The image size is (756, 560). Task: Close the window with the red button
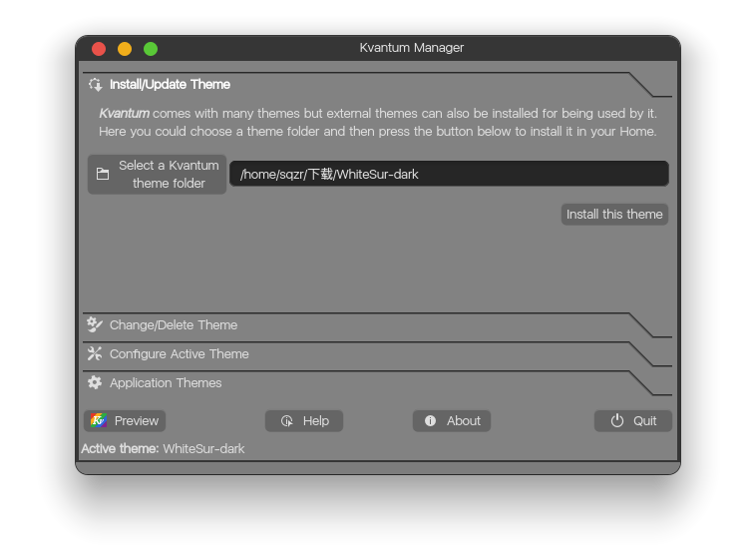[x=99, y=49]
